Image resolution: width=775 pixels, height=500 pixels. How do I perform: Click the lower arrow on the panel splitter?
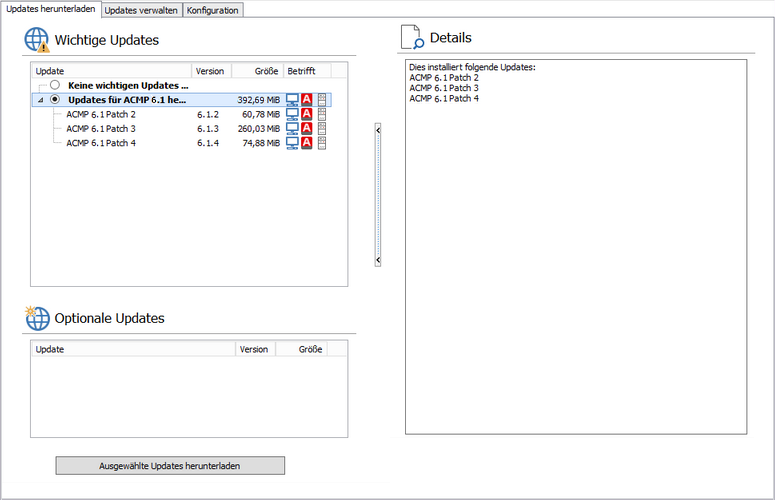(378, 259)
